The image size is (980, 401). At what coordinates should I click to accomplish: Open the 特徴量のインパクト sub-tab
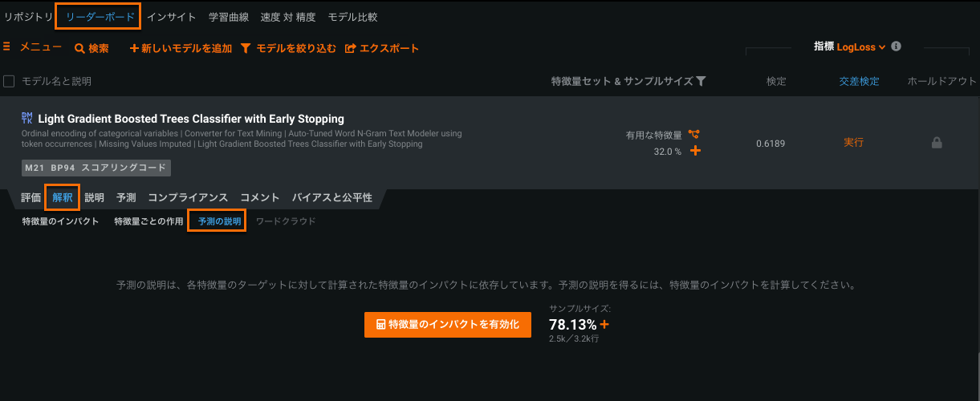coord(61,221)
